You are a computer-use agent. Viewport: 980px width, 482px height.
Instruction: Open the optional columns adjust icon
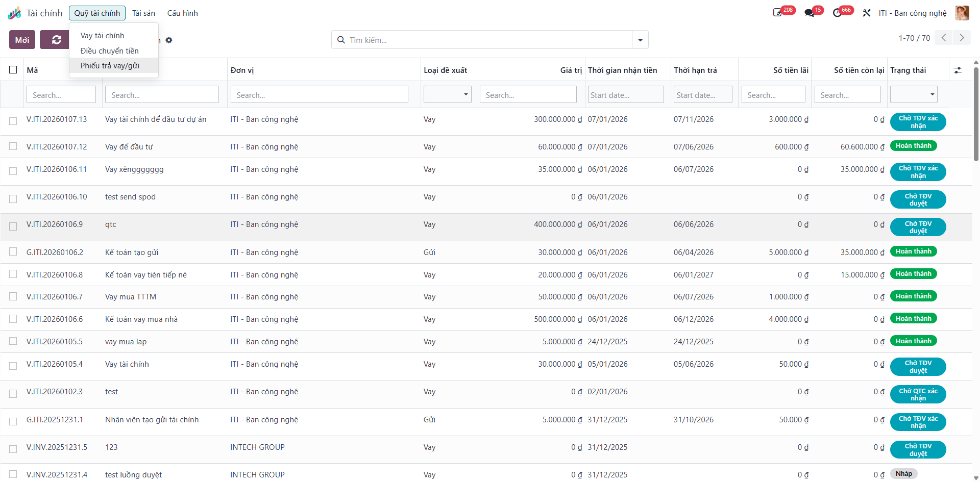click(x=958, y=70)
